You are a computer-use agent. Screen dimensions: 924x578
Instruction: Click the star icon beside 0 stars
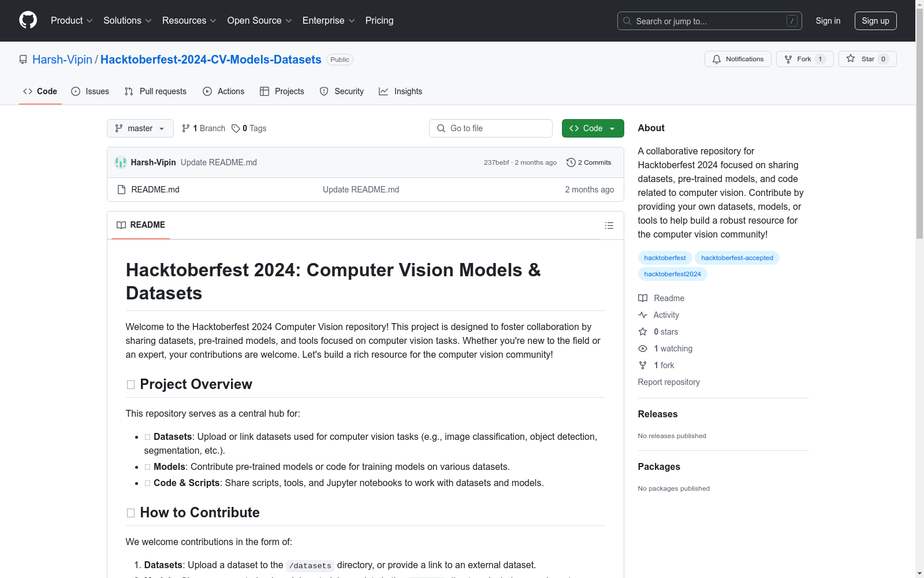[x=643, y=332]
